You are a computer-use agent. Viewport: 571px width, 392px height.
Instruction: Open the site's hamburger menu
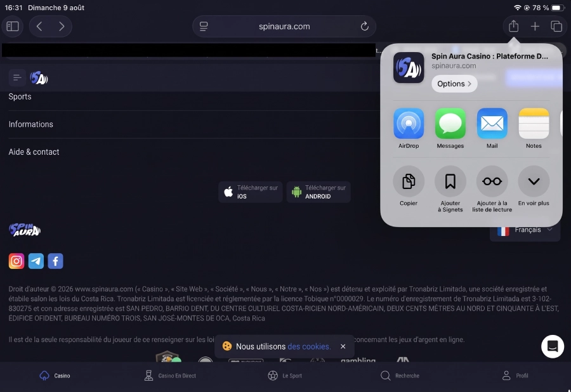click(17, 77)
